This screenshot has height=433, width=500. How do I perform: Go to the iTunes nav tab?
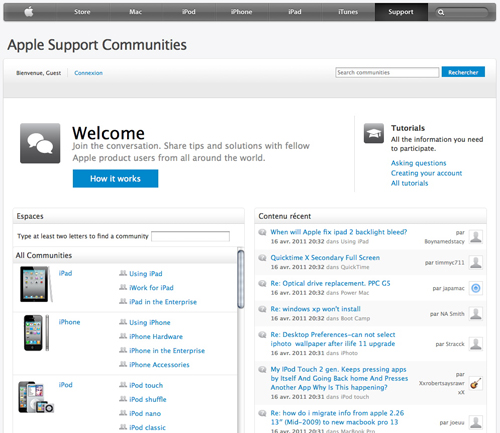348,12
